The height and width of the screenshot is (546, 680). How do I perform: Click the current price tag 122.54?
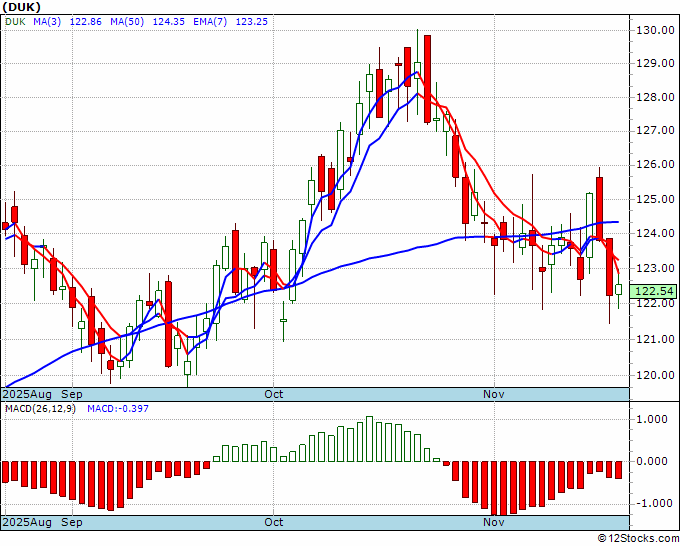654,291
